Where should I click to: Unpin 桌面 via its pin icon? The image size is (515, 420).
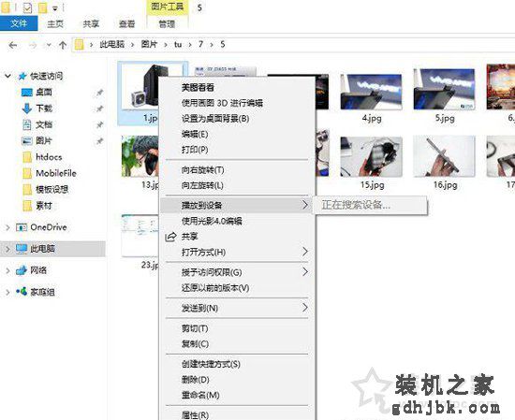[x=99, y=93]
